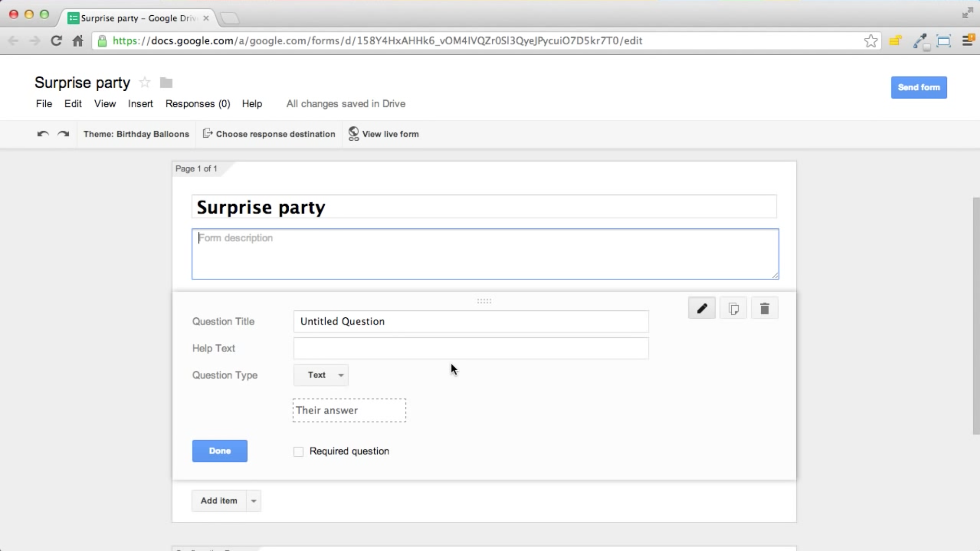Click the blue Send form button
Screen dimensions: 980x551
(x=919, y=87)
